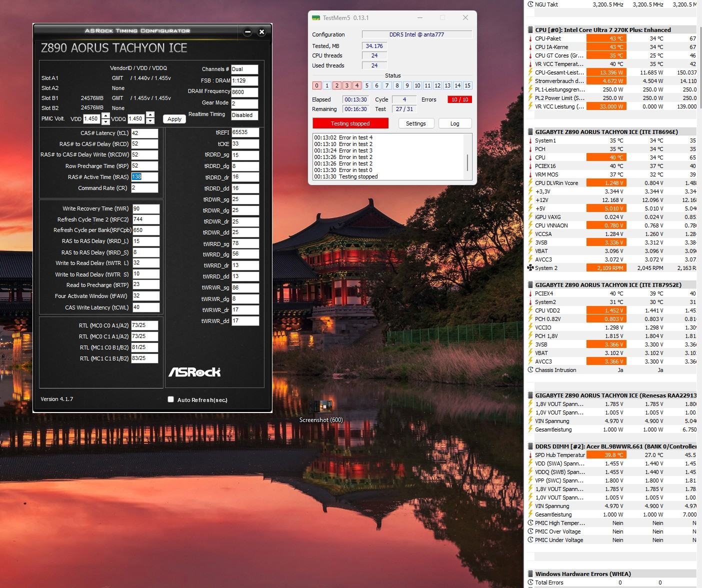Click the DRAM Frequency field
The image size is (702, 588).
tap(244, 92)
